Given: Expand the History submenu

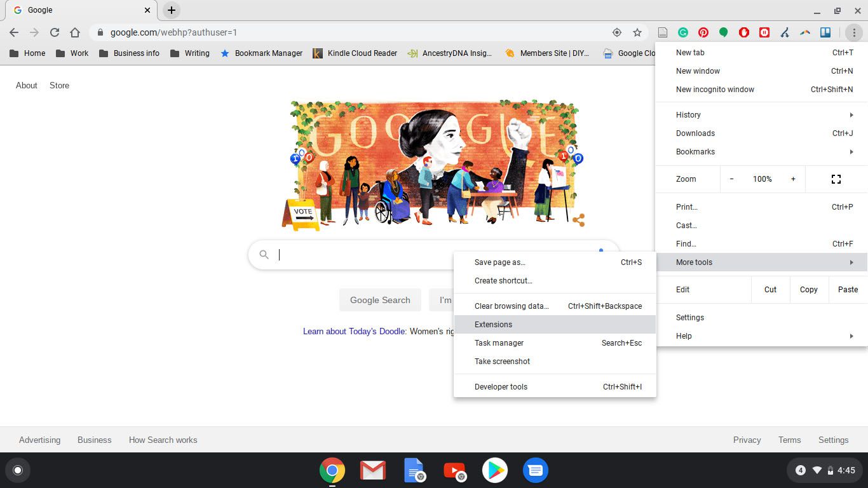Looking at the screenshot, I should (761, 115).
